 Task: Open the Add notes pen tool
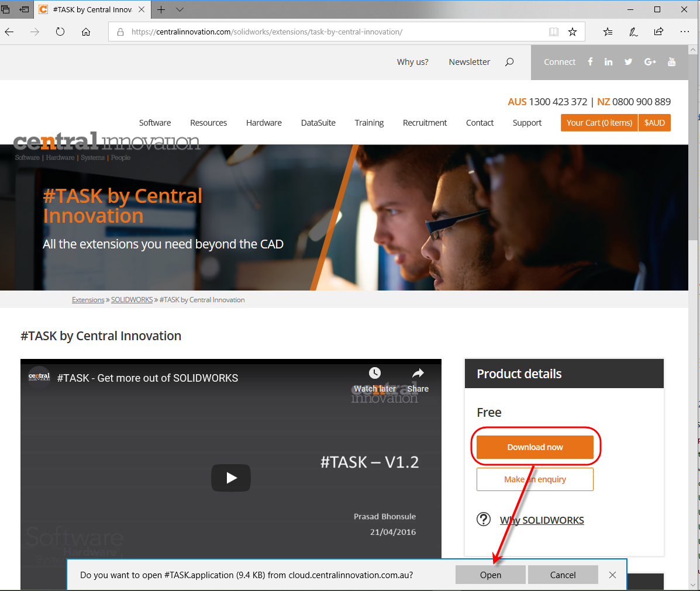click(x=633, y=32)
